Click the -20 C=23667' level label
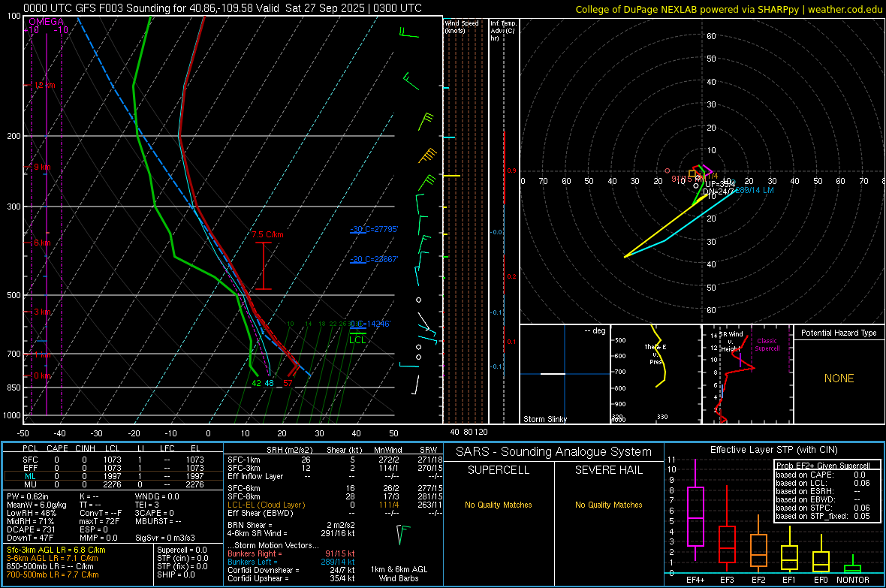Viewport: 886px width, 588px height. coord(374,259)
